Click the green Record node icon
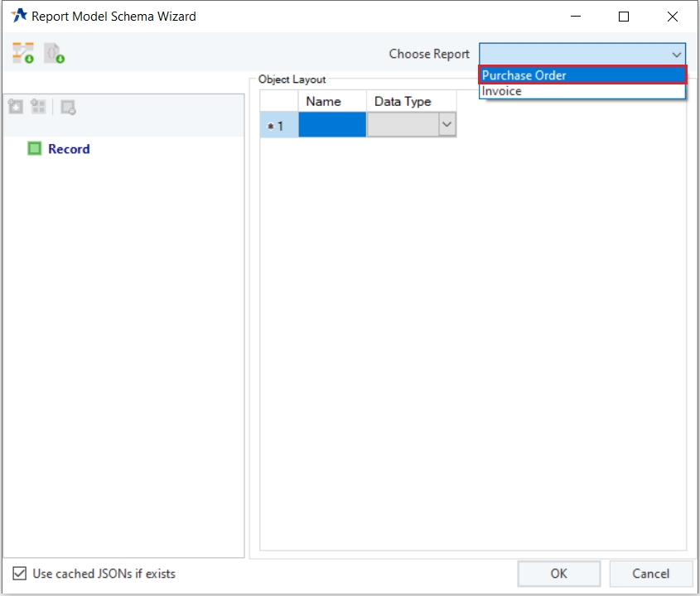Screen dimensions: 700x596 click(34, 149)
